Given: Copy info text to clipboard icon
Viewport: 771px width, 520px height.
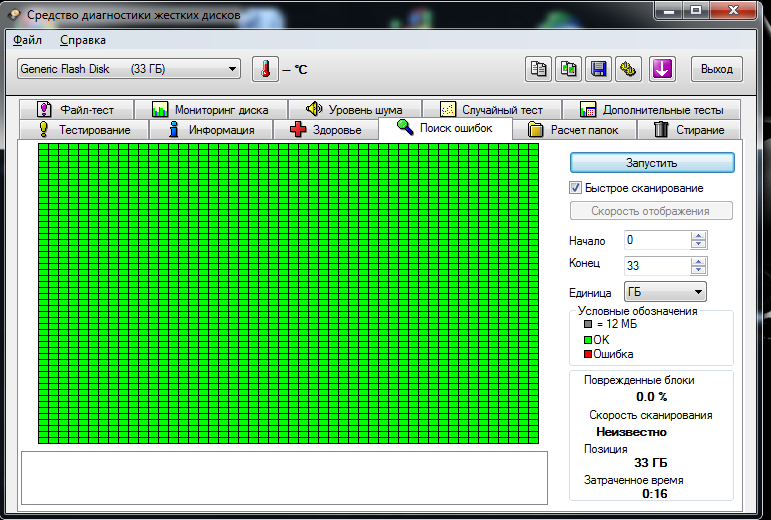Looking at the screenshot, I should coord(538,69).
